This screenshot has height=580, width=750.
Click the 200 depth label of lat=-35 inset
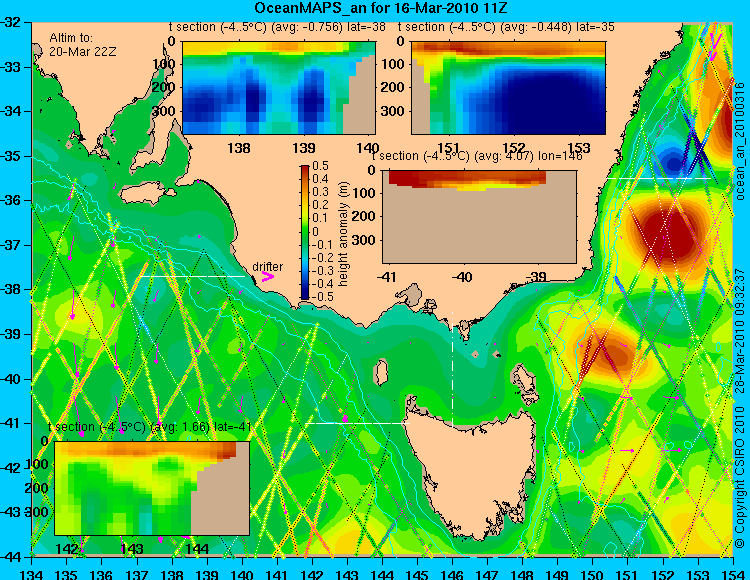coord(395,88)
